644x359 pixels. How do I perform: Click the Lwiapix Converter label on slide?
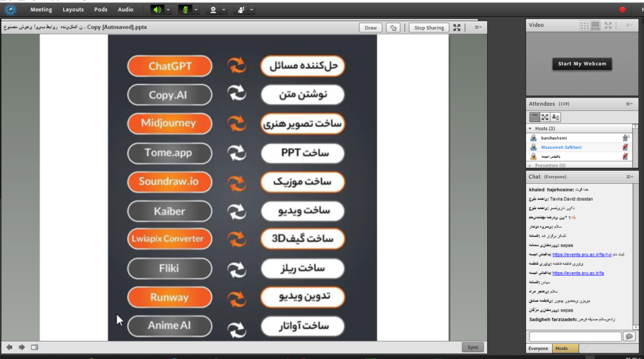[x=168, y=239]
